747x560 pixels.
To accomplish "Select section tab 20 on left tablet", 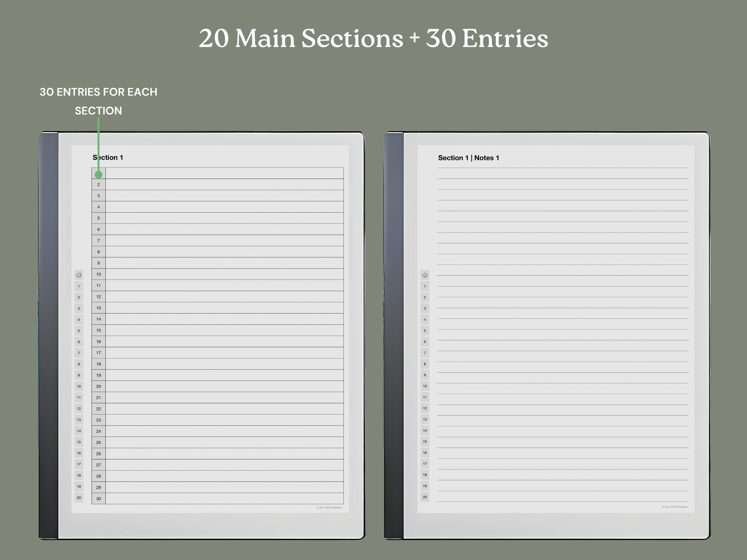I will (79, 498).
